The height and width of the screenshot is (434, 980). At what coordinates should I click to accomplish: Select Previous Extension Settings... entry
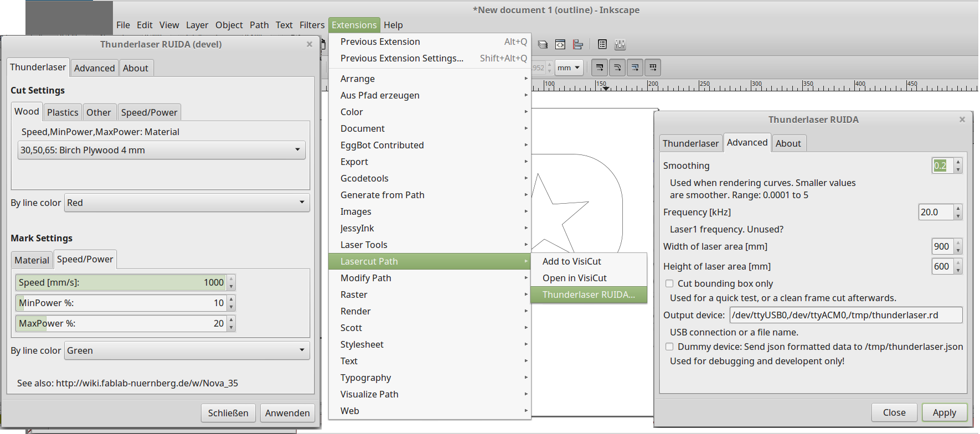[x=430, y=58]
